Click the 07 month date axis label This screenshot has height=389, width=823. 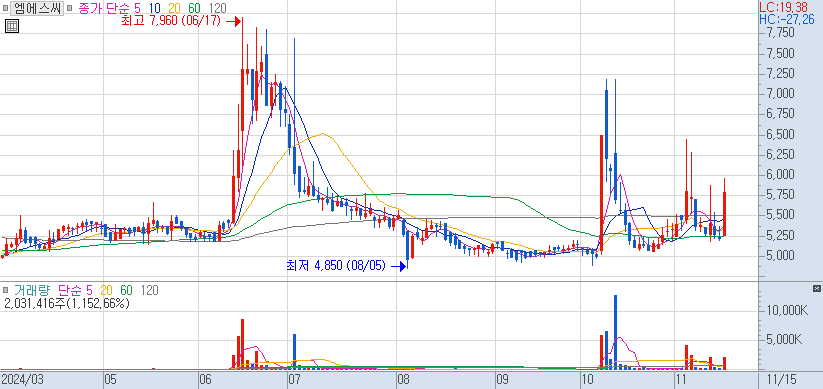(x=295, y=380)
